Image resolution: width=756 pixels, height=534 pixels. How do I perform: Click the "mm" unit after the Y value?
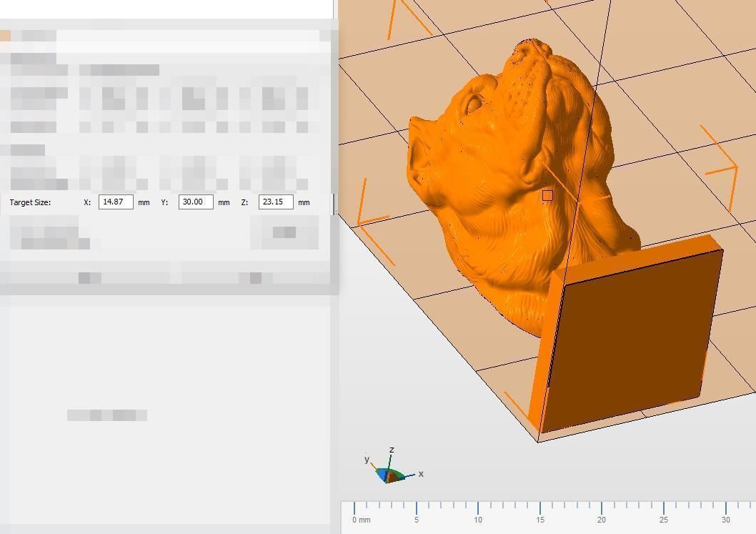pyautogui.click(x=224, y=202)
